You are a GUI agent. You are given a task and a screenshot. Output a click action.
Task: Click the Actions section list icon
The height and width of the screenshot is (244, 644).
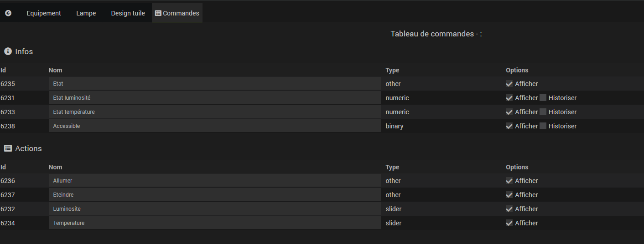8,148
